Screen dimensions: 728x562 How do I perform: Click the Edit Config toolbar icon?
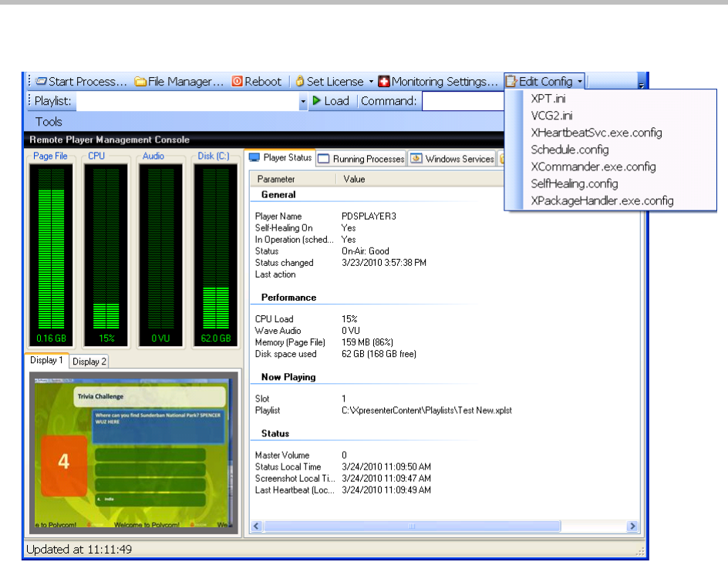512,82
